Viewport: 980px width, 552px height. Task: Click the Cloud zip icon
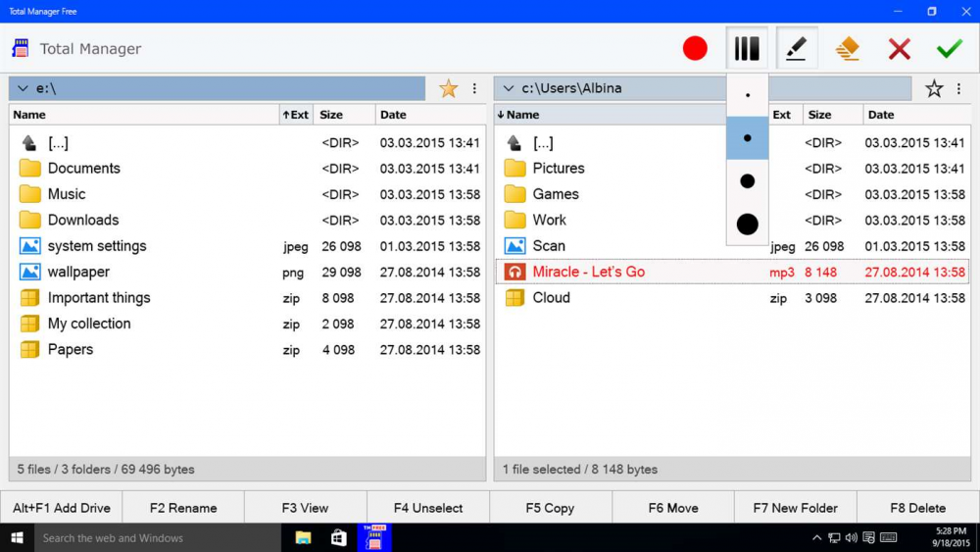click(x=514, y=297)
